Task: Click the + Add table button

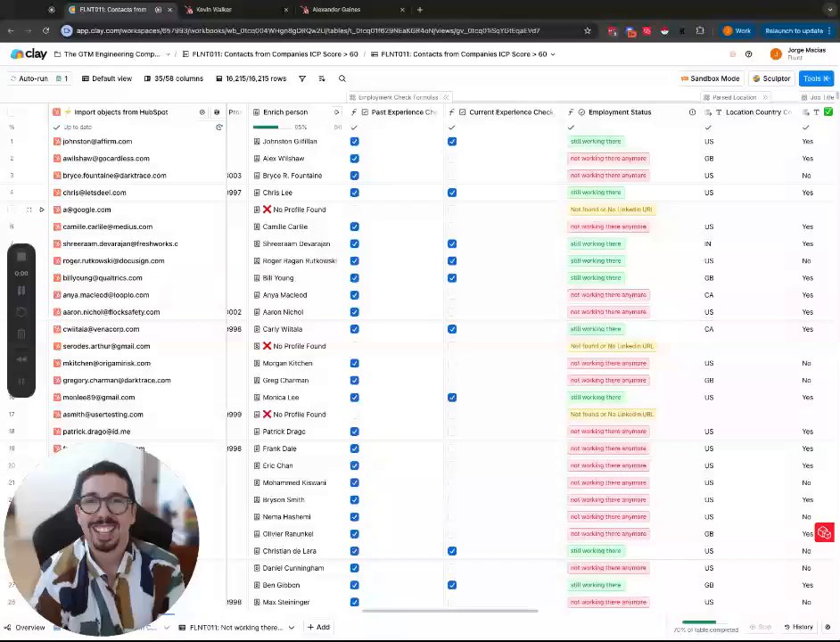Action: (318, 627)
